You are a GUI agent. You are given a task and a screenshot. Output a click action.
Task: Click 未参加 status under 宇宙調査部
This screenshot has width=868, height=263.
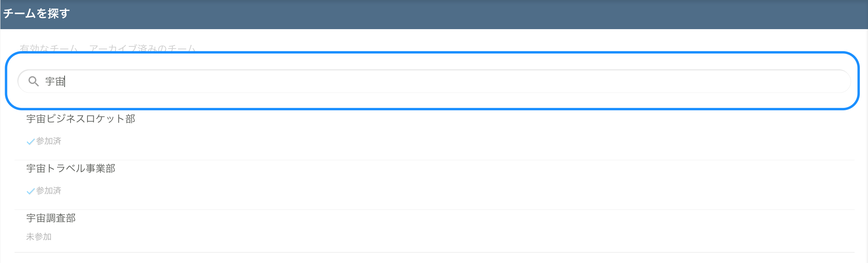tap(39, 237)
